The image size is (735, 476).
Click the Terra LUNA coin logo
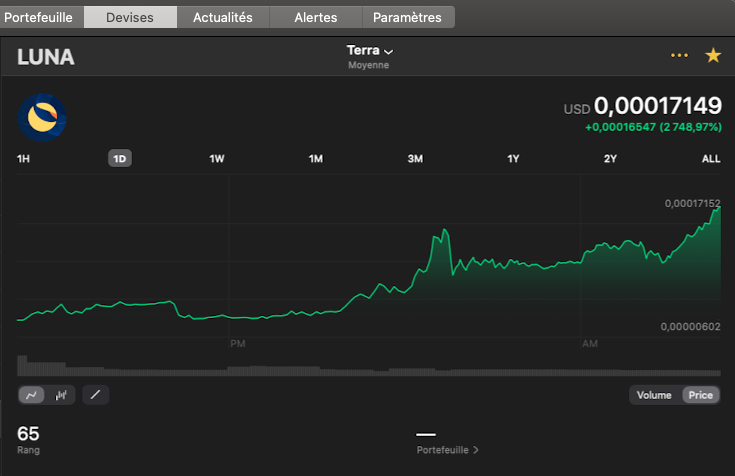click(42, 117)
